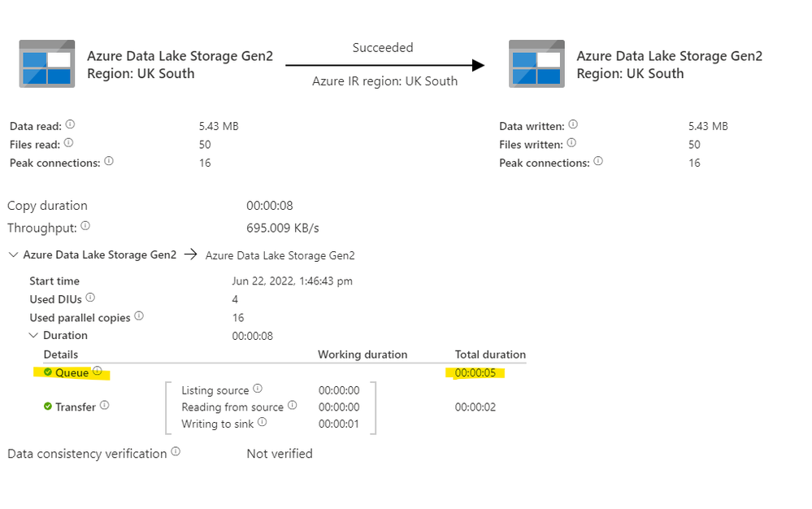Click the Used parallel copies value 16
The height and width of the screenshot is (509, 812).
238,318
